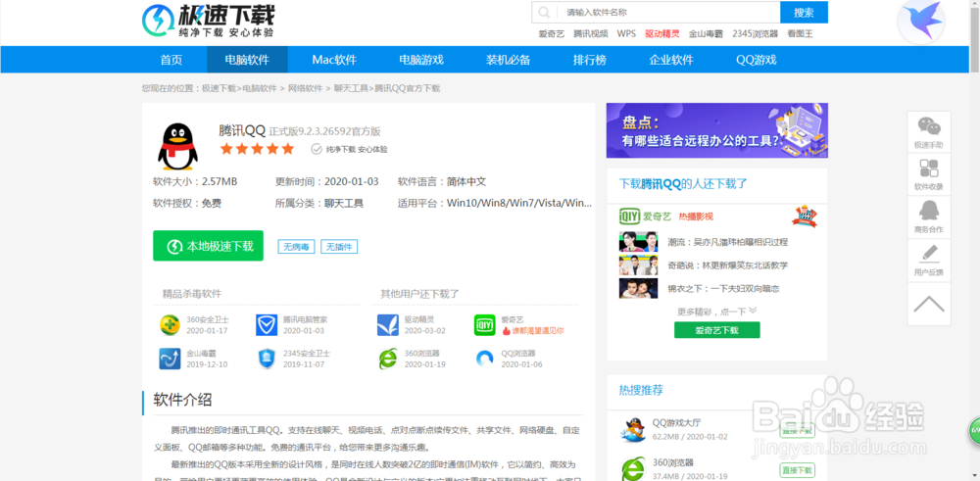
Task: Click 360浏览器 icon under 其他用户还下载了
Action: (388, 359)
